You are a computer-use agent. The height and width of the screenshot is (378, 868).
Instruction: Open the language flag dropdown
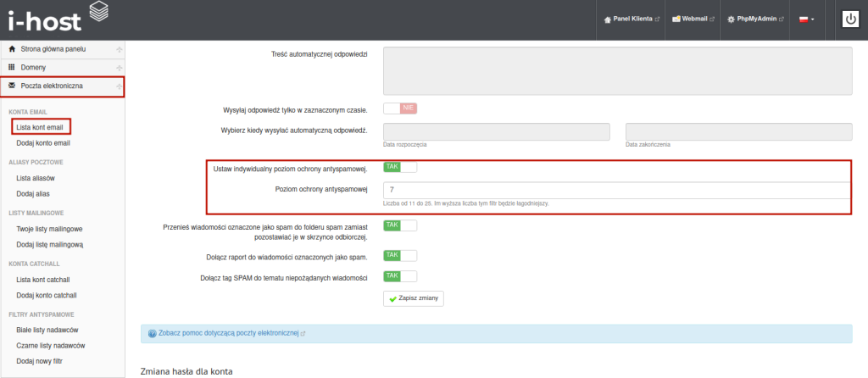click(806, 19)
